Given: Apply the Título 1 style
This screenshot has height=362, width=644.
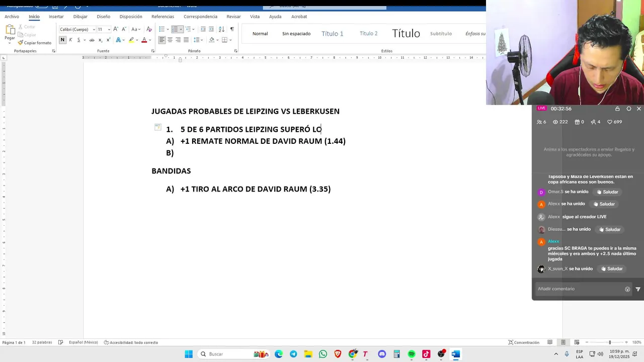Looking at the screenshot, I should click(x=333, y=34).
